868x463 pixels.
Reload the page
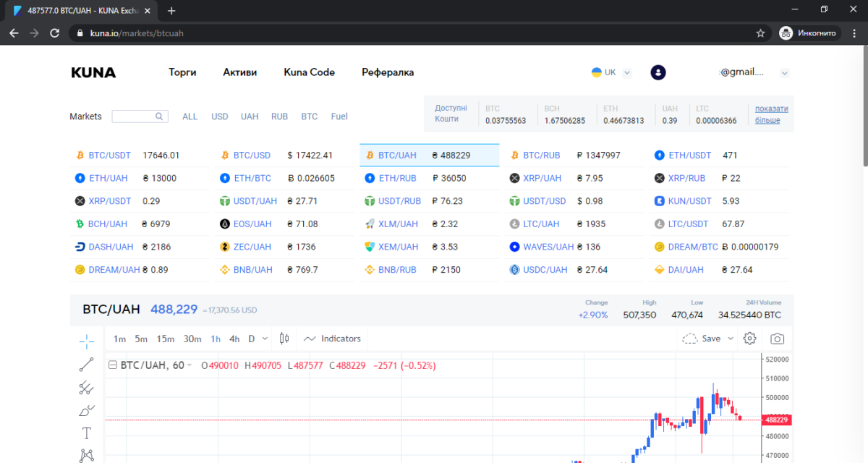pos(54,33)
